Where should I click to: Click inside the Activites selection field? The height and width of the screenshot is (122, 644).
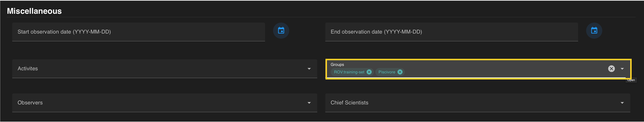point(160,69)
